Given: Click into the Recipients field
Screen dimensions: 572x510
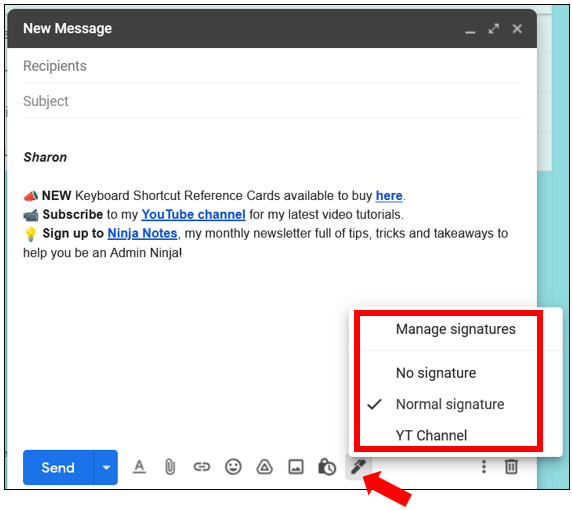Looking at the screenshot, I should [272, 66].
